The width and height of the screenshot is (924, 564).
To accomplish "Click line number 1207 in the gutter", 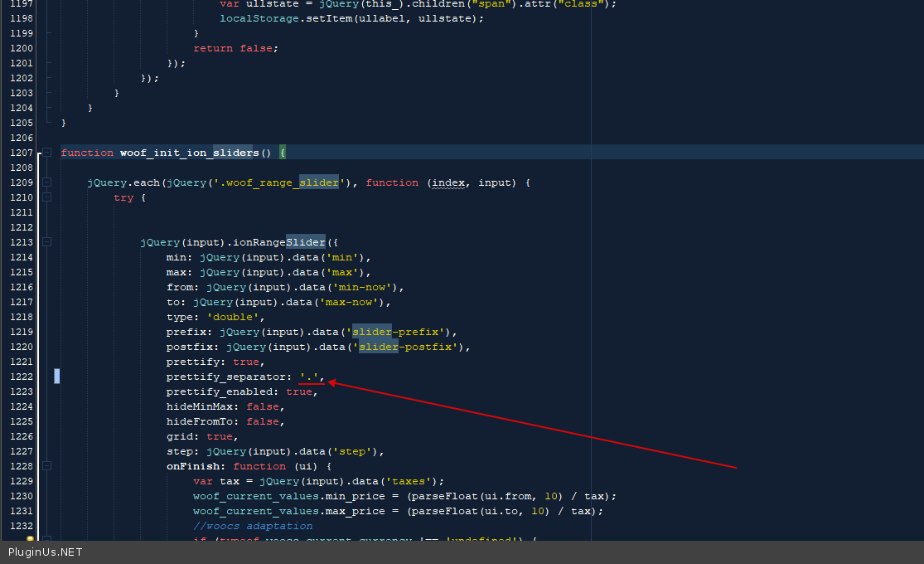I will pos(22,153).
